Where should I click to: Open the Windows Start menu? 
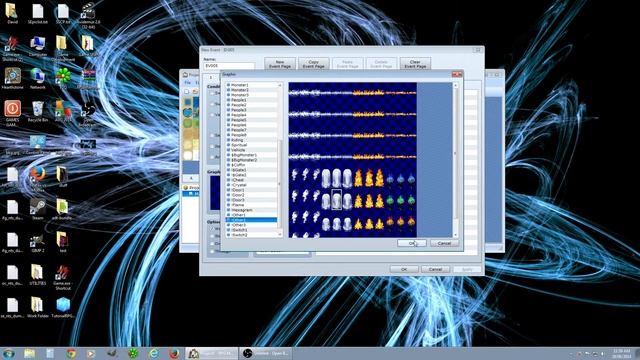[9, 353]
